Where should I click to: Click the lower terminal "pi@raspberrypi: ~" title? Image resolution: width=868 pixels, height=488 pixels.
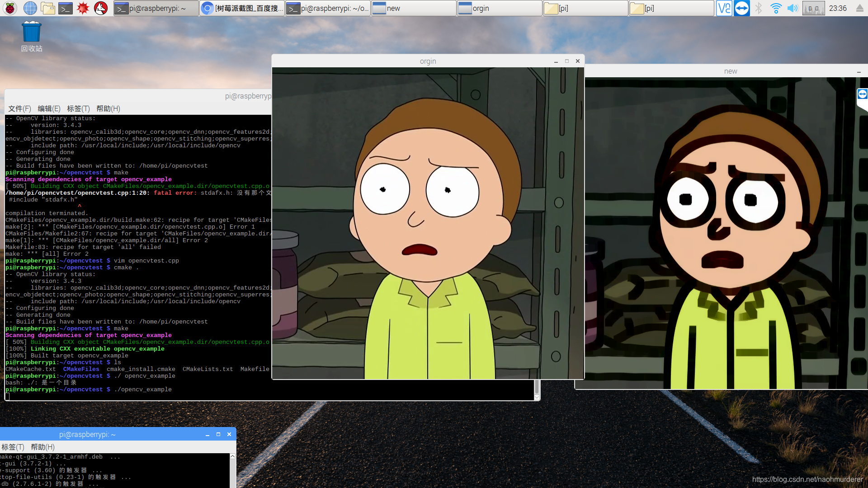(87, 434)
